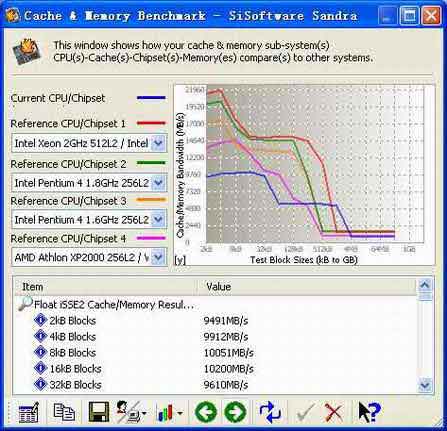The width and height of the screenshot is (447, 431).
Task: Select Float iSSE2 Cache/Memory Results entry
Action: [114, 305]
